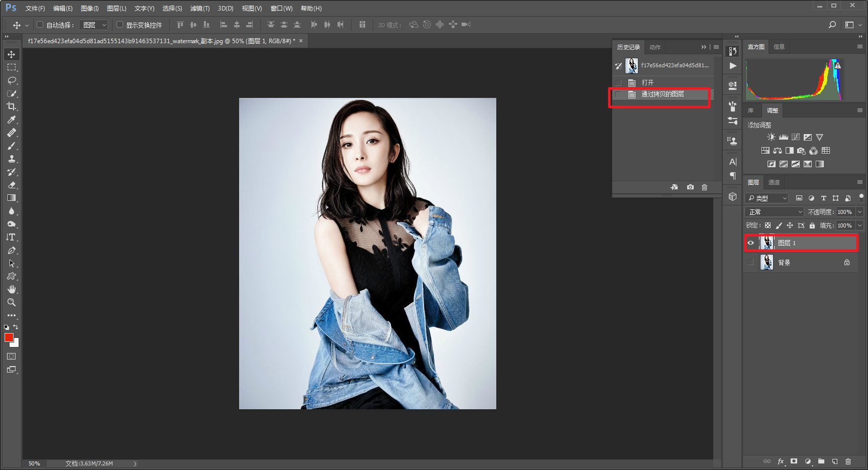Switch to the 信息 tab
Screen dimensions: 868x470
[779, 47]
